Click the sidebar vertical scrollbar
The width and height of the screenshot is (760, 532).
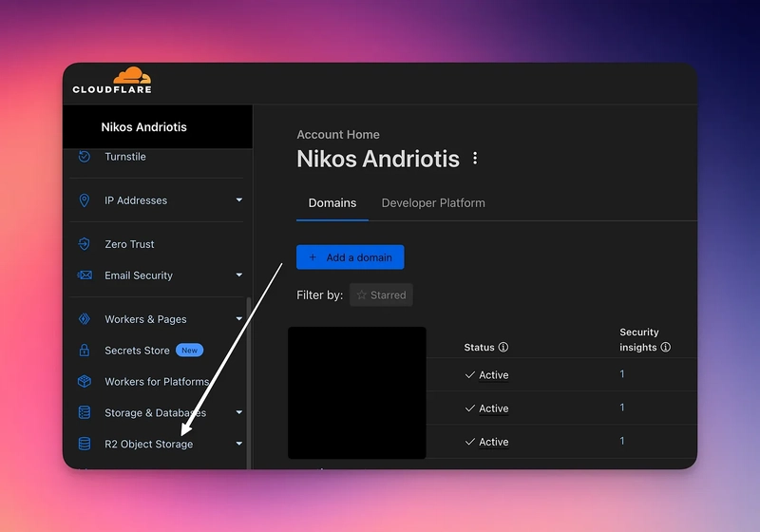[x=249, y=383]
